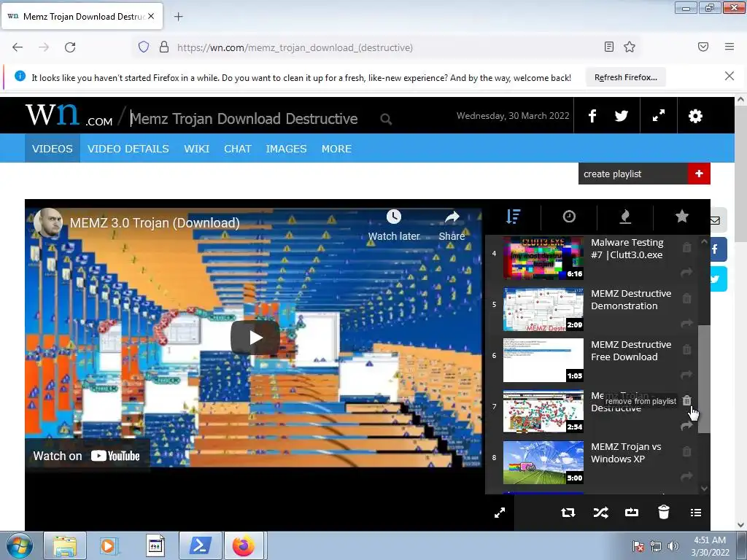Screen dimensions: 747x560
Task: Click Watch on YouTube link
Action: 87,456
